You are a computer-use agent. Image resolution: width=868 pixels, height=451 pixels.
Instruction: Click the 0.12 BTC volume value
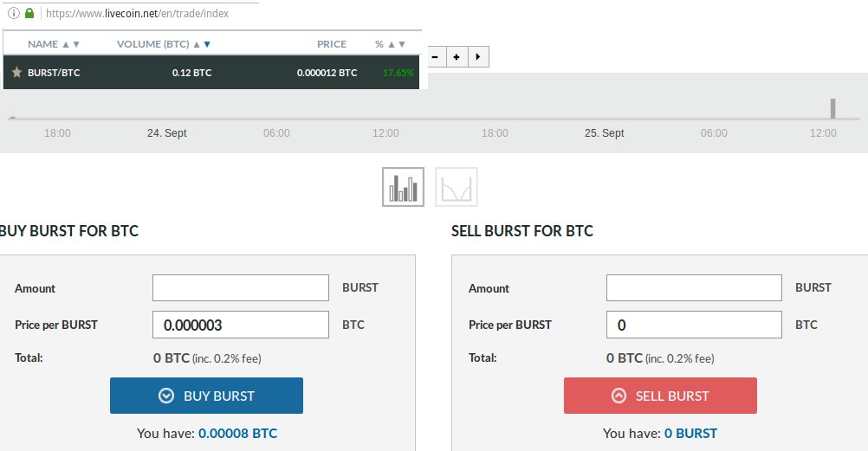point(191,73)
